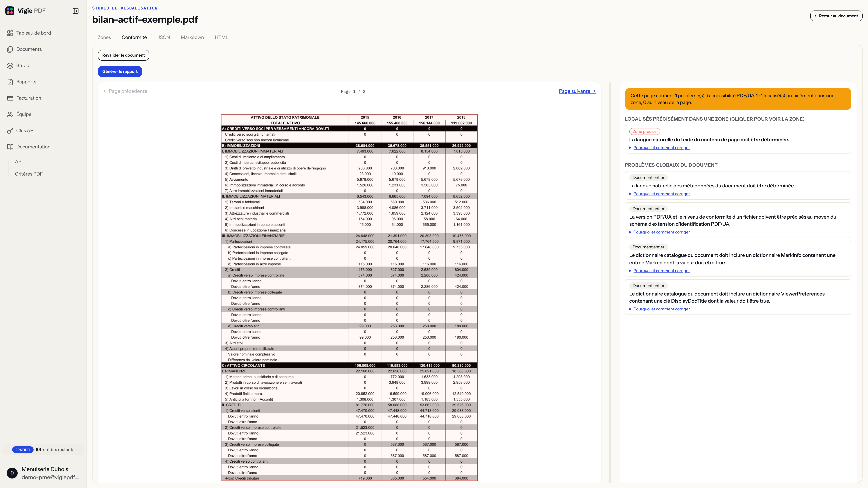Switch to the Zones tab
This screenshot has height=488, width=868.
pos(104,37)
